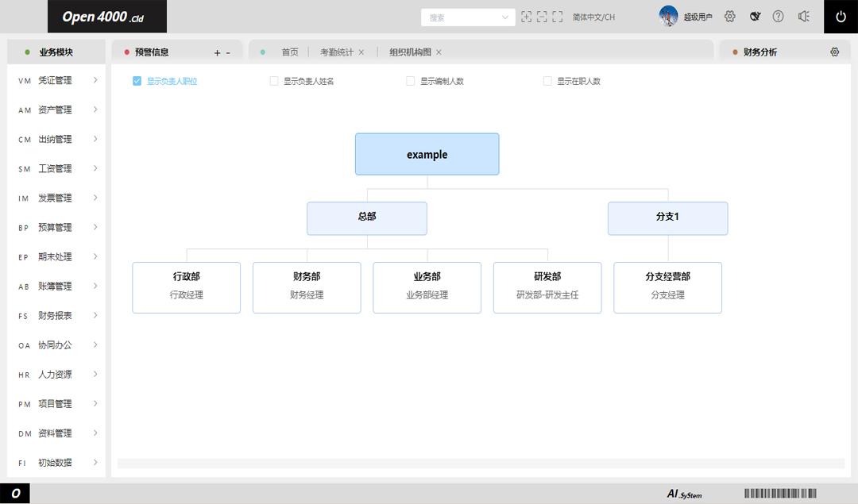This screenshot has height=504, width=858.
Task: Click the theme/skin icon beside the gear
Action: tap(755, 17)
